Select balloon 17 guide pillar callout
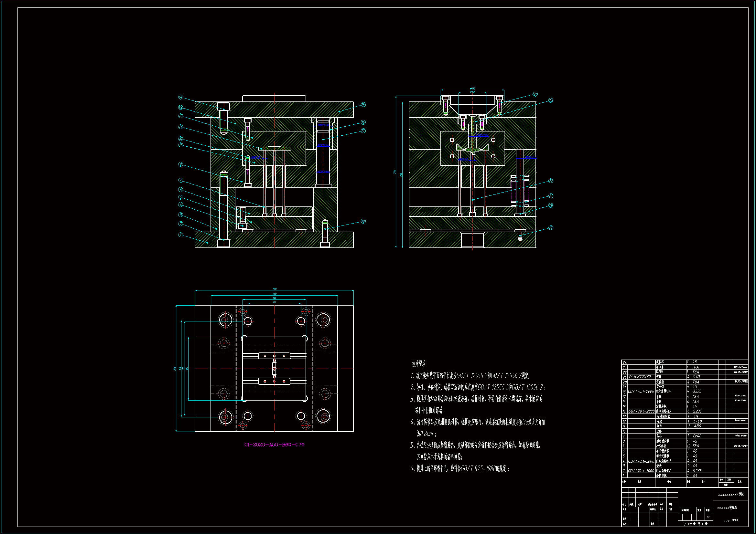Viewport: 756px width, 534px height. [x=363, y=131]
